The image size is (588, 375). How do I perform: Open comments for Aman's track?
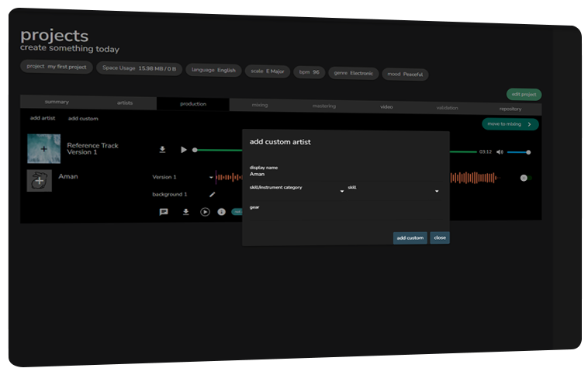tap(164, 212)
